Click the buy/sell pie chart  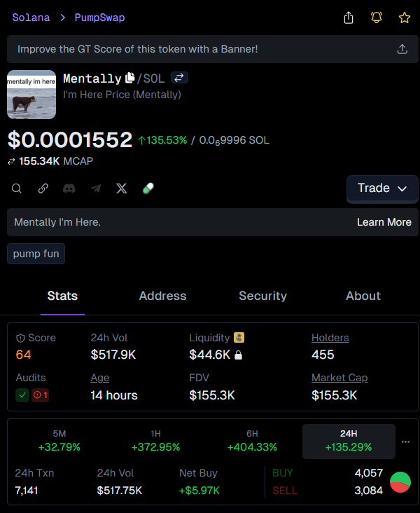pyautogui.click(x=400, y=482)
